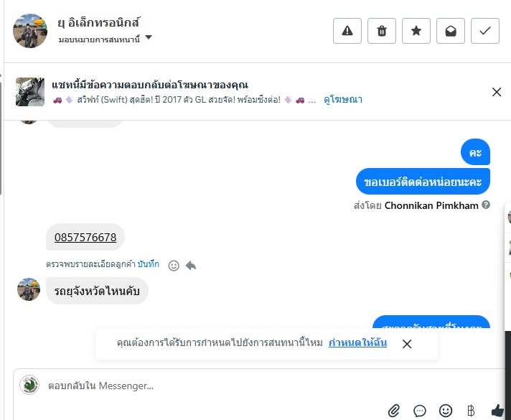React to phone number message with emoji
Screen dimensions: 511x420
pos(174,266)
